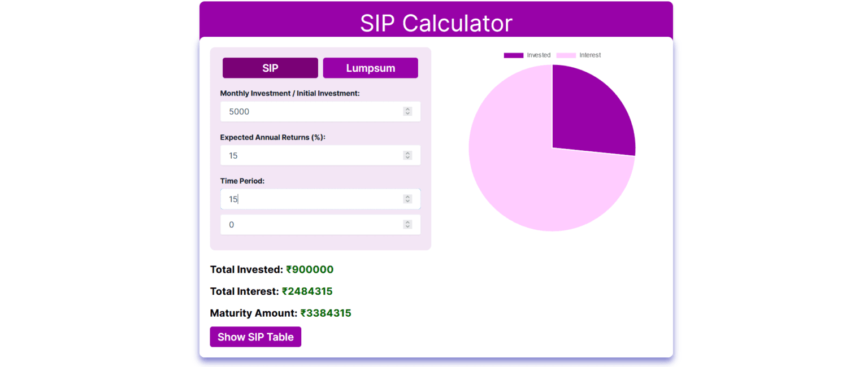Click the SIP Calculator header title

coord(436,23)
